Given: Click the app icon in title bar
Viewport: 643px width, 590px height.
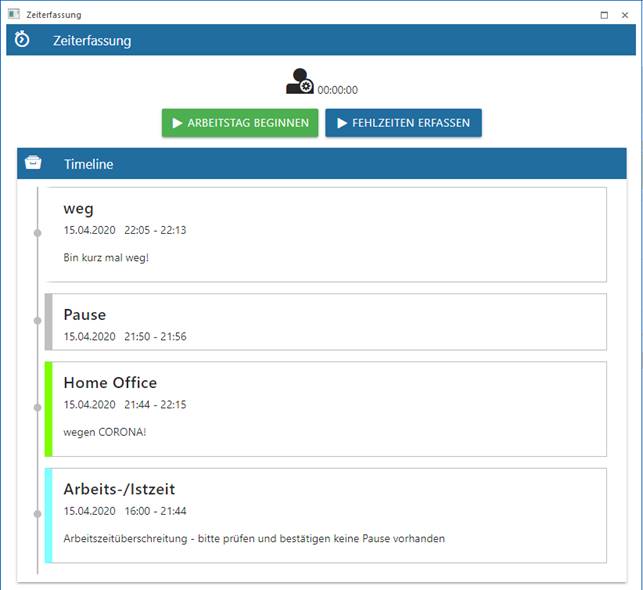Looking at the screenshot, I should pyautogui.click(x=13, y=15).
